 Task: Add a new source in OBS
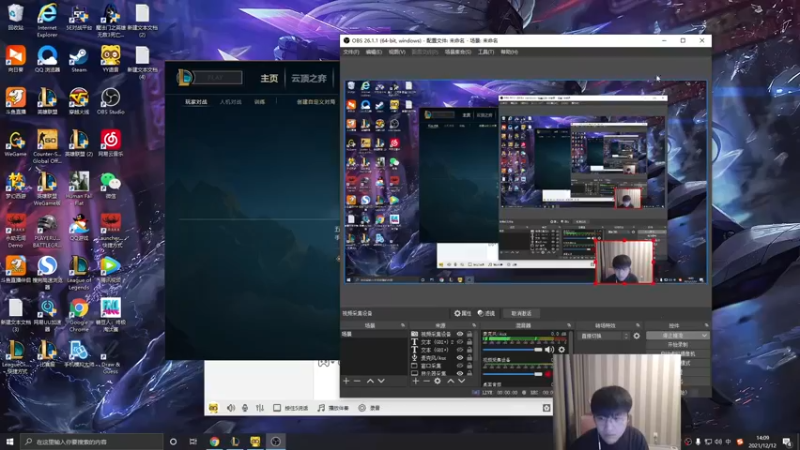tap(415, 381)
